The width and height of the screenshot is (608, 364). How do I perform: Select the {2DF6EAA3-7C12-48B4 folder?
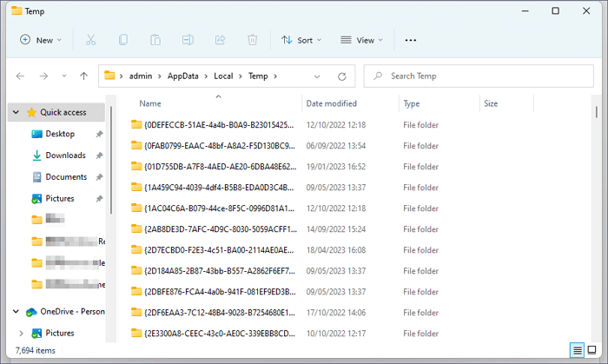click(x=220, y=313)
